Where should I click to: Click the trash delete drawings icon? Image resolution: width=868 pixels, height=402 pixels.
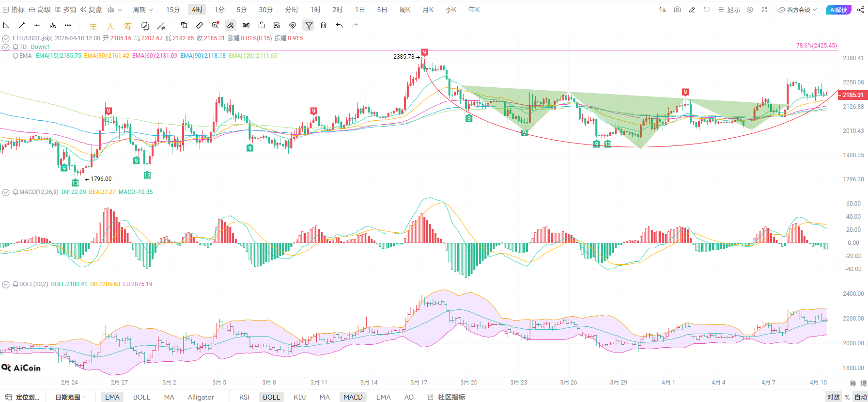point(324,25)
